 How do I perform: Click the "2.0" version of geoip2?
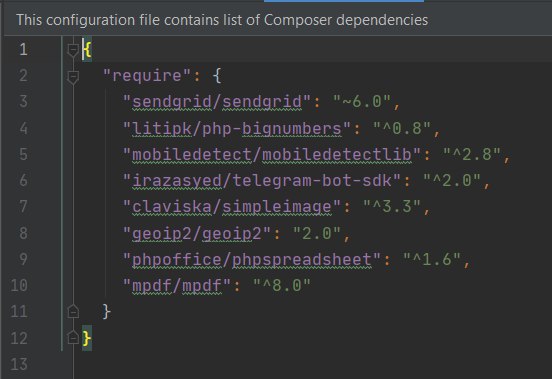point(317,233)
